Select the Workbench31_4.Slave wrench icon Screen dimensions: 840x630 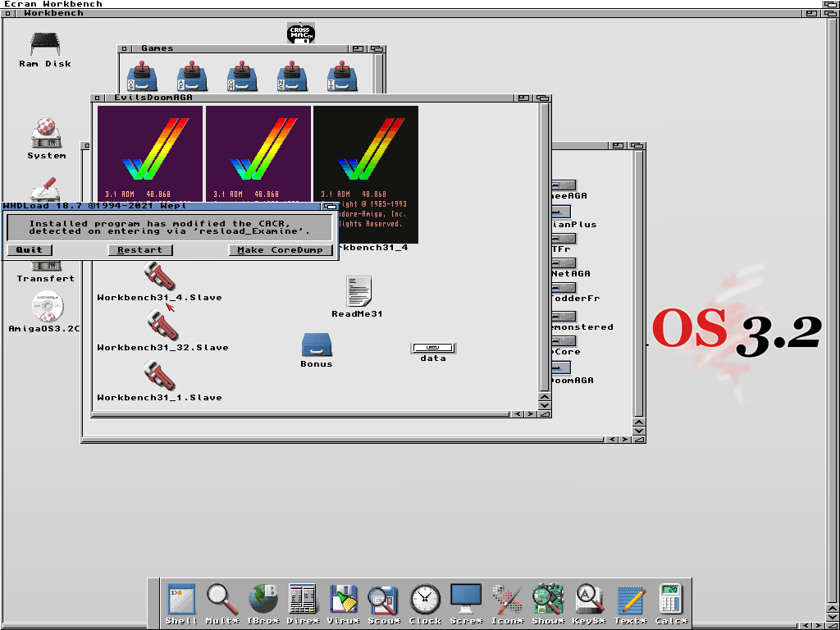coord(160,276)
